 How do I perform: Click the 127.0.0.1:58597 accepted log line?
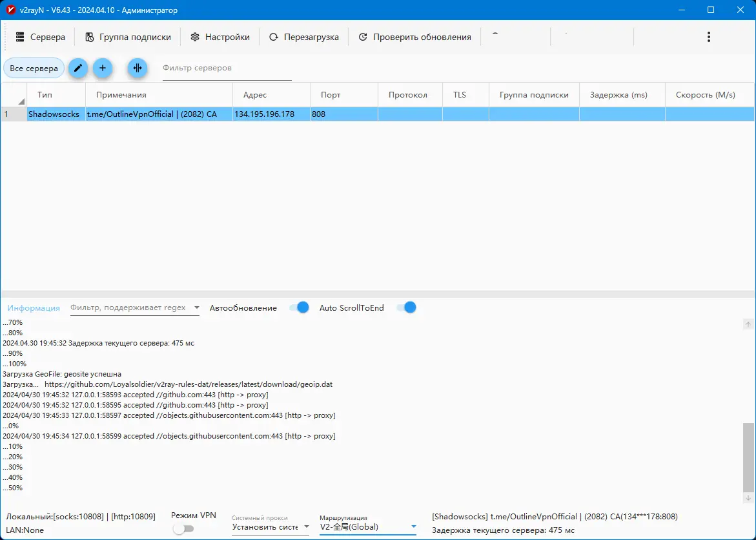[x=169, y=415]
